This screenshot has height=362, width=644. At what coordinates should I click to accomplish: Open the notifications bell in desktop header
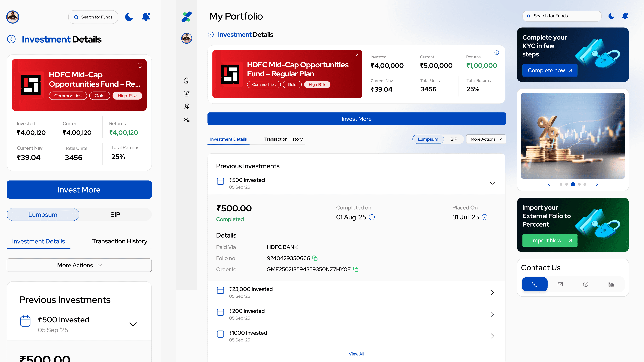click(625, 16)
